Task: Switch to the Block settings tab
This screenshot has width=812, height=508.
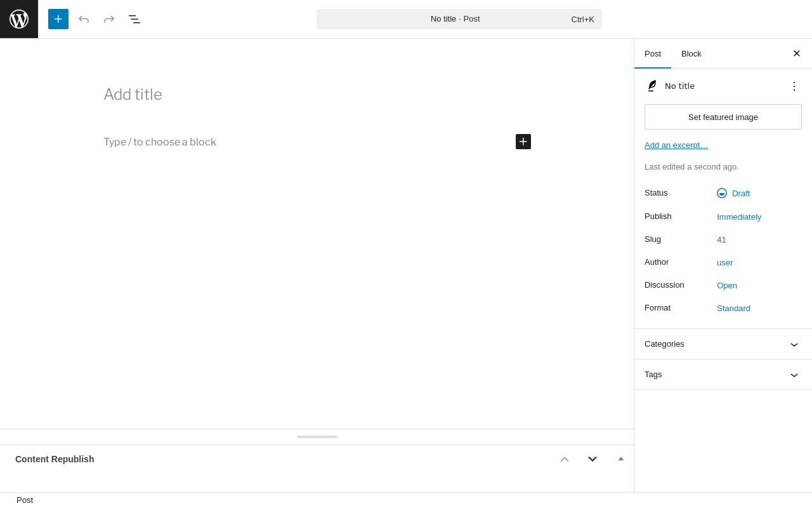Action: click(691, 53)
